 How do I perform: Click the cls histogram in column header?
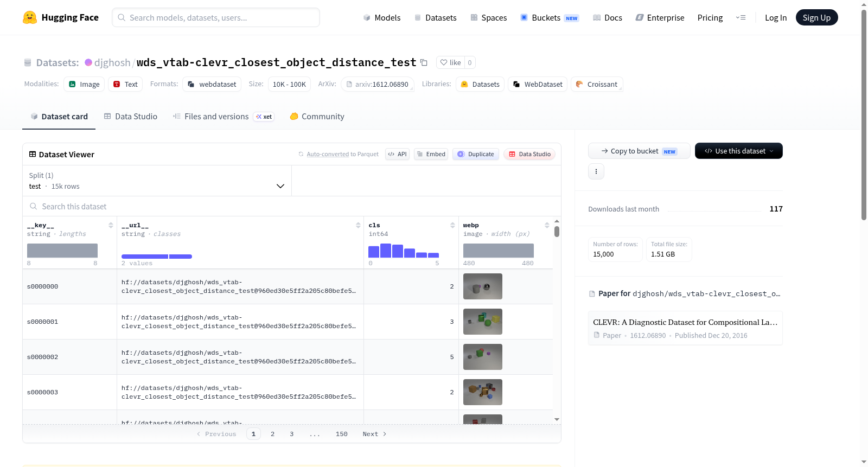pyautogui.click(x=404, y=251)
